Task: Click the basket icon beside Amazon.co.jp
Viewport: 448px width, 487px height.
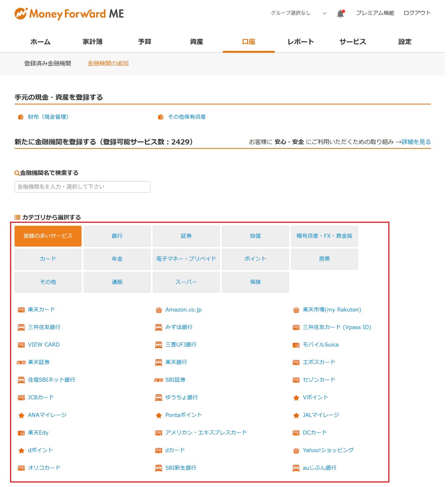Action: pos(159,310)
